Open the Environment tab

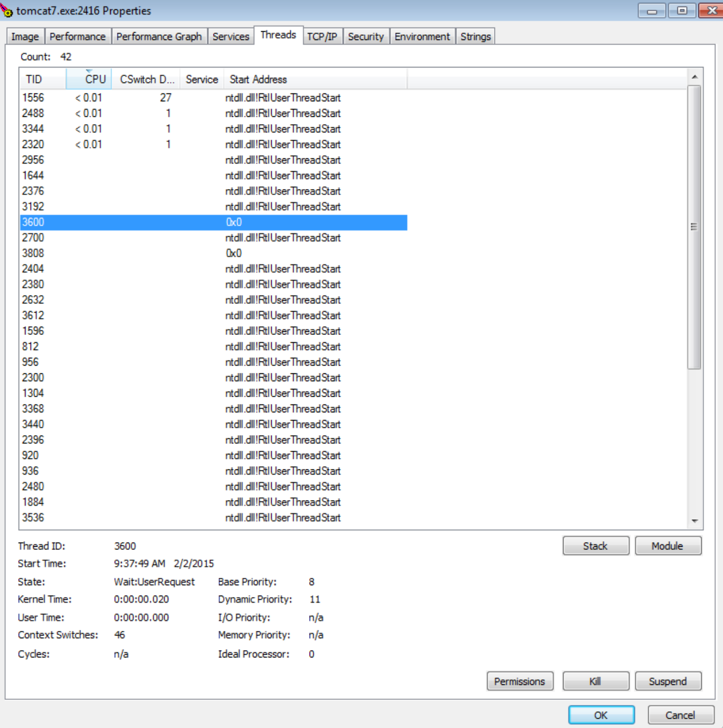pyautogui.click(x=422, y=36)
